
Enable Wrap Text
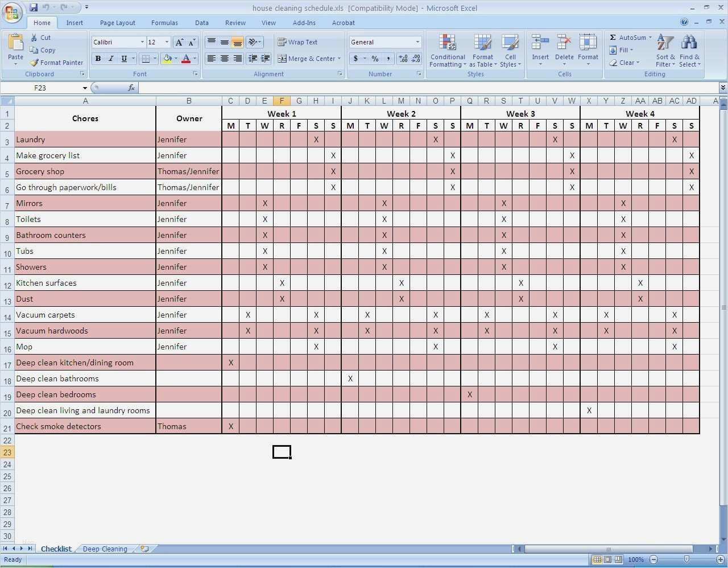point(297,42)
